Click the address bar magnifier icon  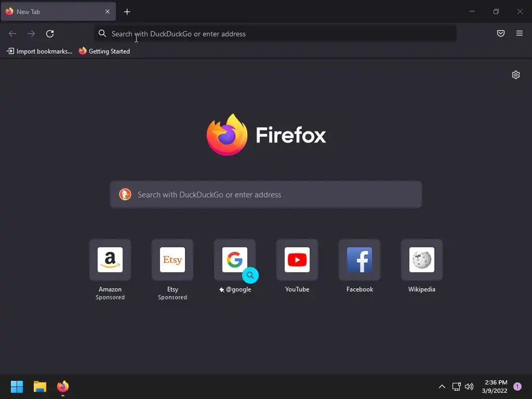pos(102,33)
